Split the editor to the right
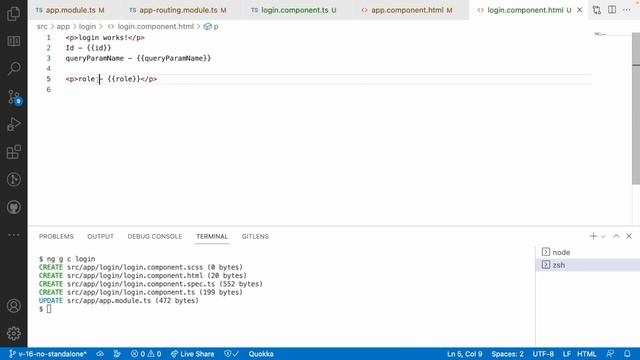 (612, 10)
